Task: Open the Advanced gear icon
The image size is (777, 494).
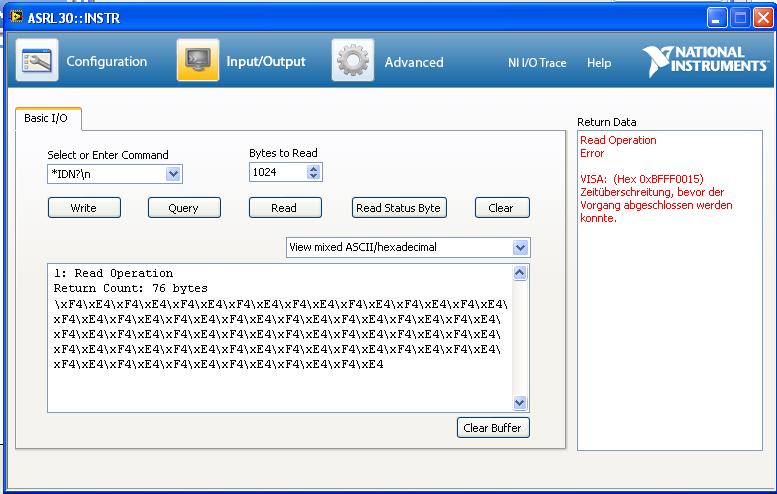Action: pyautogui.click(x=353, y=60)
